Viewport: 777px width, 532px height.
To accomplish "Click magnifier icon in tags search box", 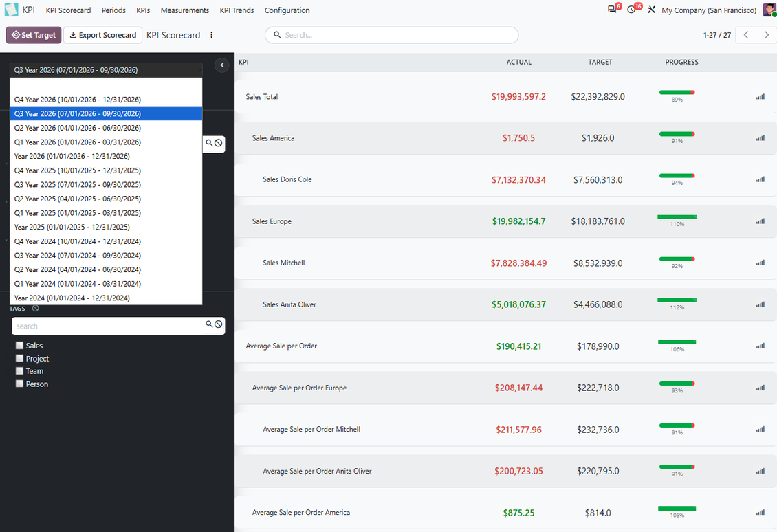I will click(209, 324).
